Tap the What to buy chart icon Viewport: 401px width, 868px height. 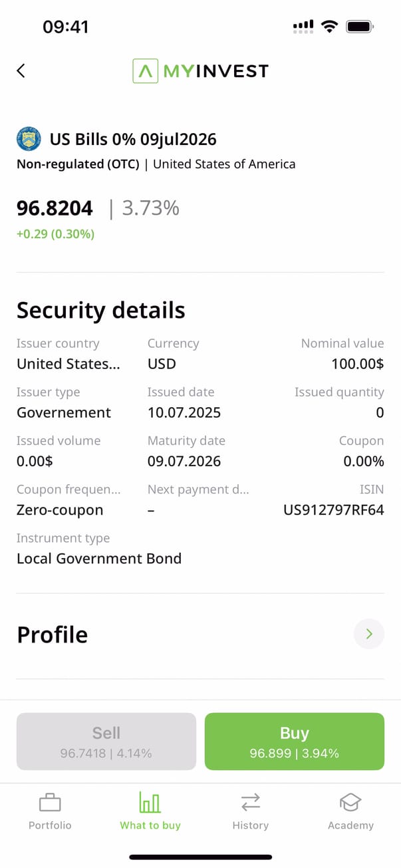(150, 803)
